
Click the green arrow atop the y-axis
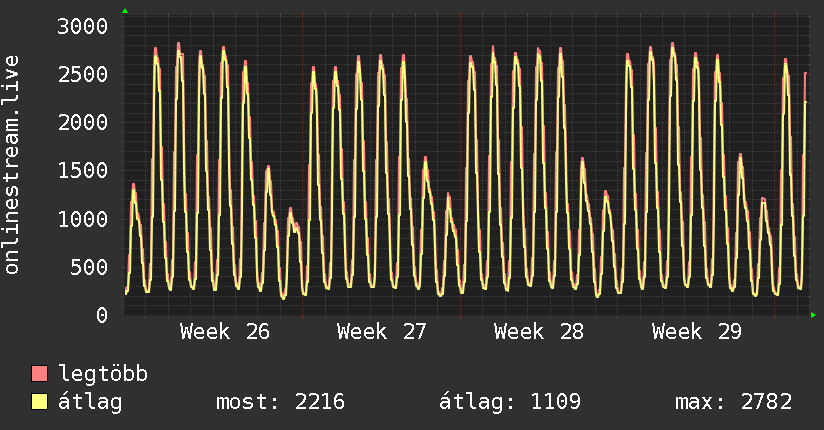click(125, 11)
